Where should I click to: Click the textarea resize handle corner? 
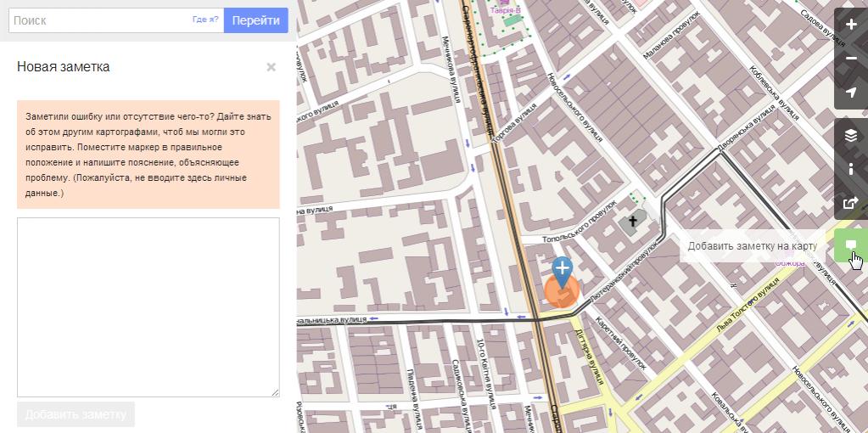275,392
